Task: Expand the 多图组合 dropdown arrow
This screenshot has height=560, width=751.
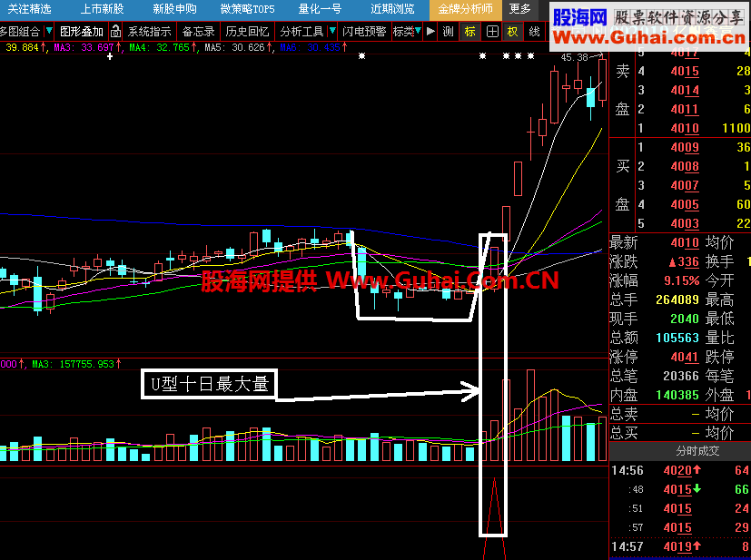Action: point(49,31)
